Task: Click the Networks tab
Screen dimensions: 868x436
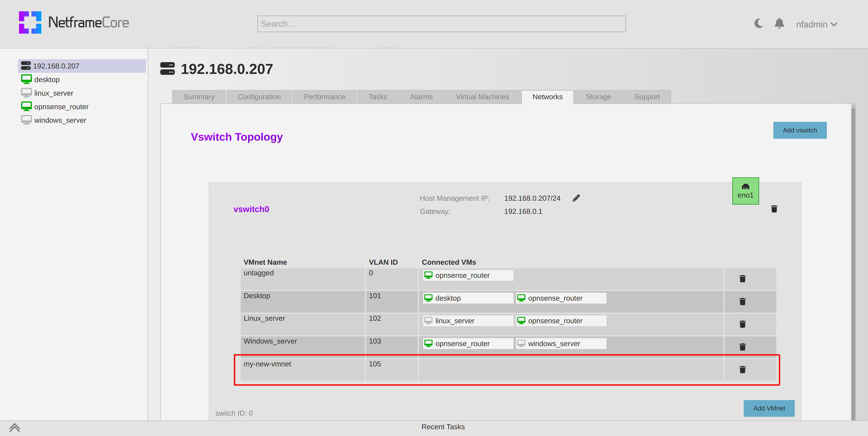Action: point(547,97)
